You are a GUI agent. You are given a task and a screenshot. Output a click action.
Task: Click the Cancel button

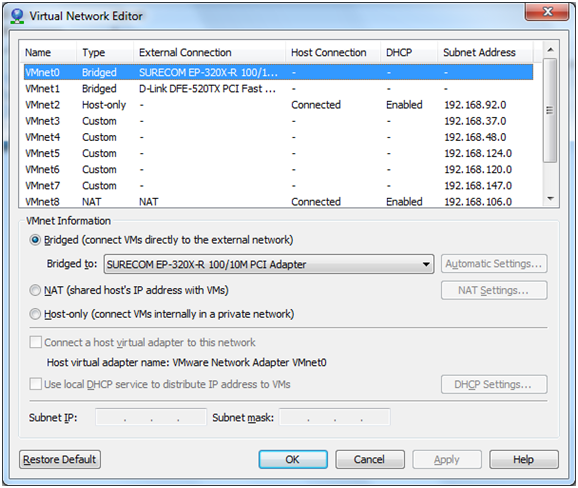(x=370, y=460)
